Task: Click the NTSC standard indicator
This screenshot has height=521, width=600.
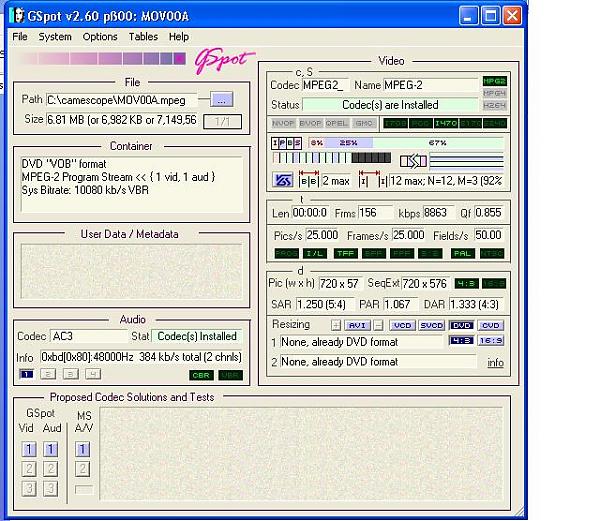Action: point(492,253)
